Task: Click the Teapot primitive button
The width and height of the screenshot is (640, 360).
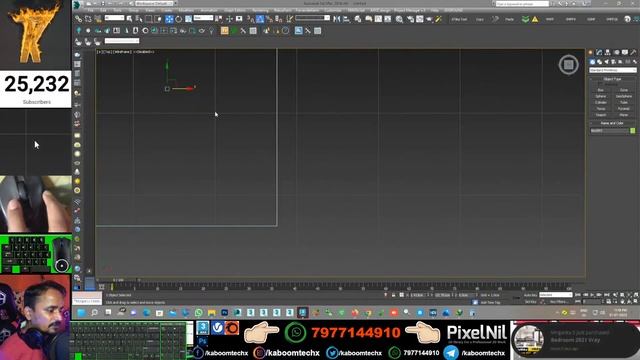Action: (601, 115)
